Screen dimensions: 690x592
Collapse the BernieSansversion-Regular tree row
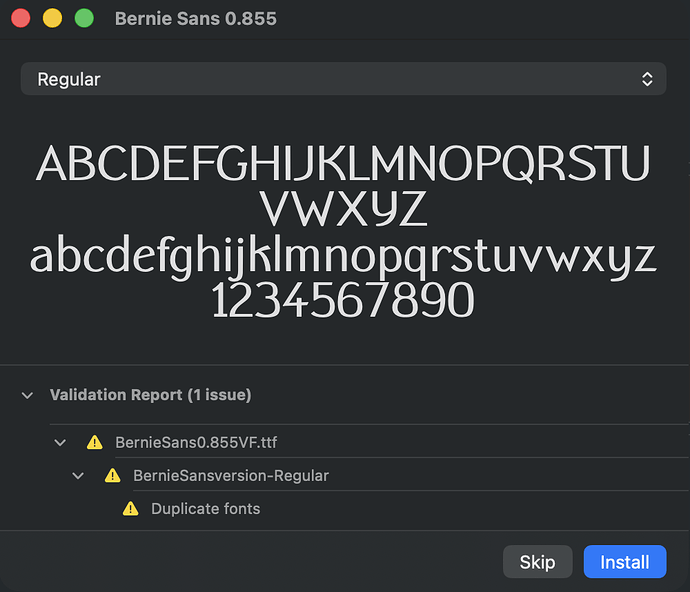click(79, 476)
